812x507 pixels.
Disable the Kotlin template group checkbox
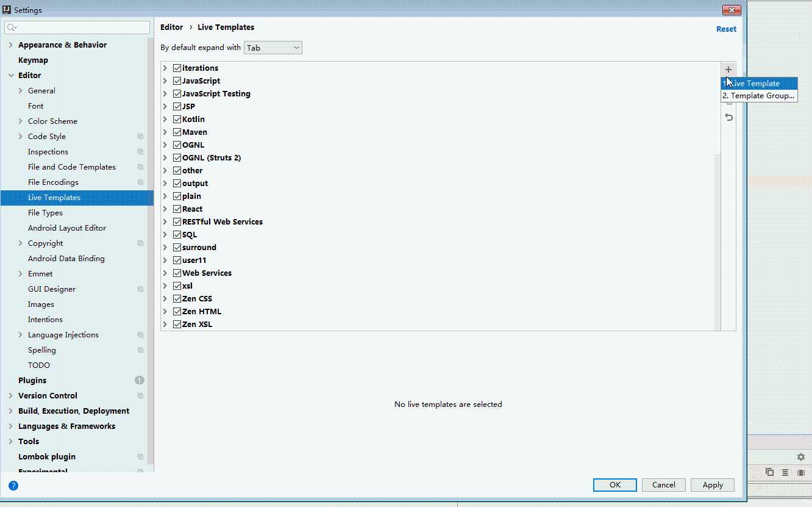[x=177, y=119]
